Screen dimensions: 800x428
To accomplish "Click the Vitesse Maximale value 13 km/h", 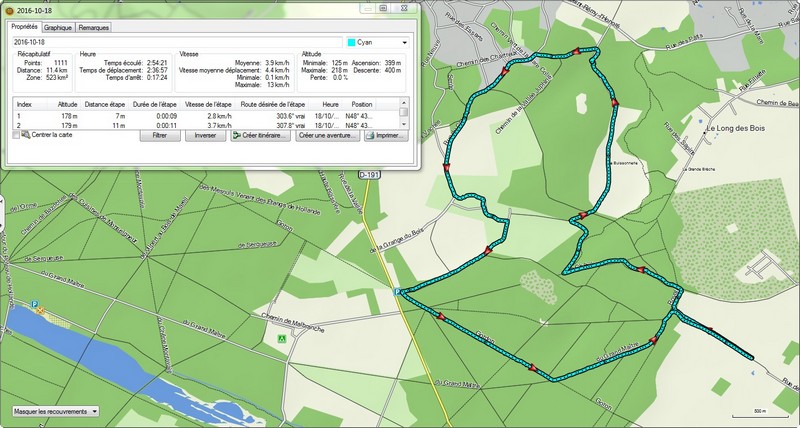I will click(277, 85).
